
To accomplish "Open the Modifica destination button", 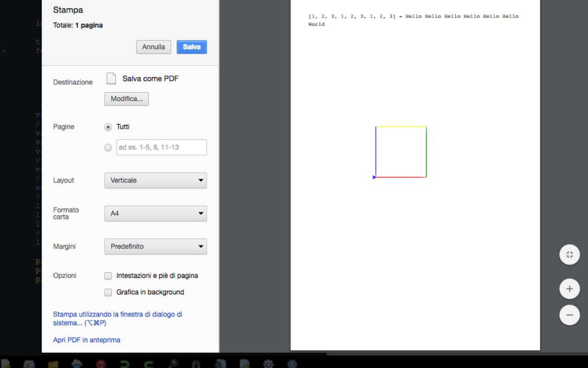I will [x=126, y=99].
